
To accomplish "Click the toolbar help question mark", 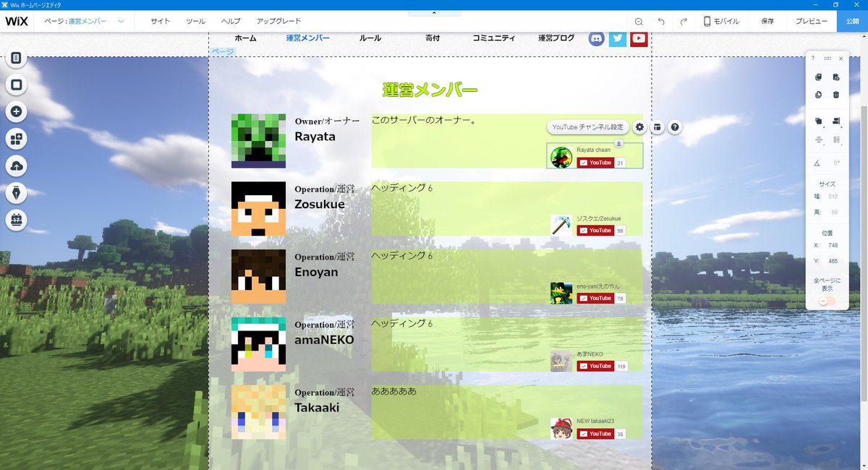I will tap(812, 59).
